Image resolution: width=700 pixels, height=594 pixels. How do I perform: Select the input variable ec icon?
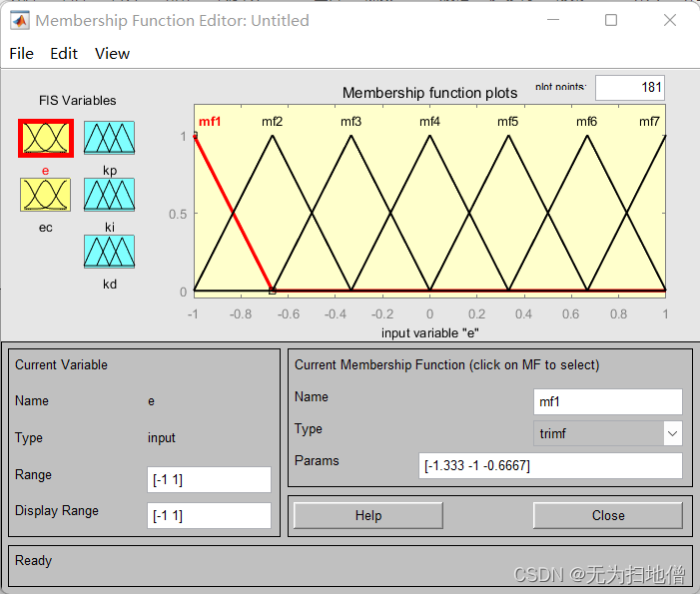pos(45,195)
